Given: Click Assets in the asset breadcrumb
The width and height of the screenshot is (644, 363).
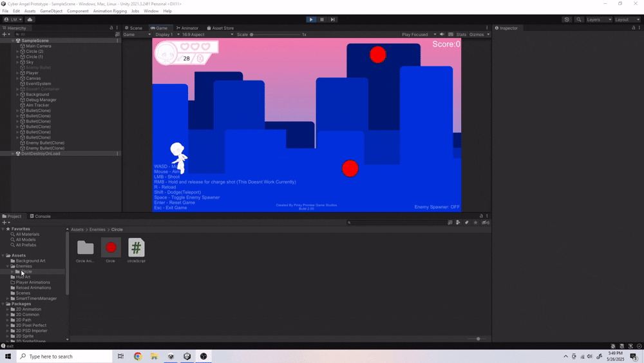Looking at the screenshot, I should click(x=77, y=230).
